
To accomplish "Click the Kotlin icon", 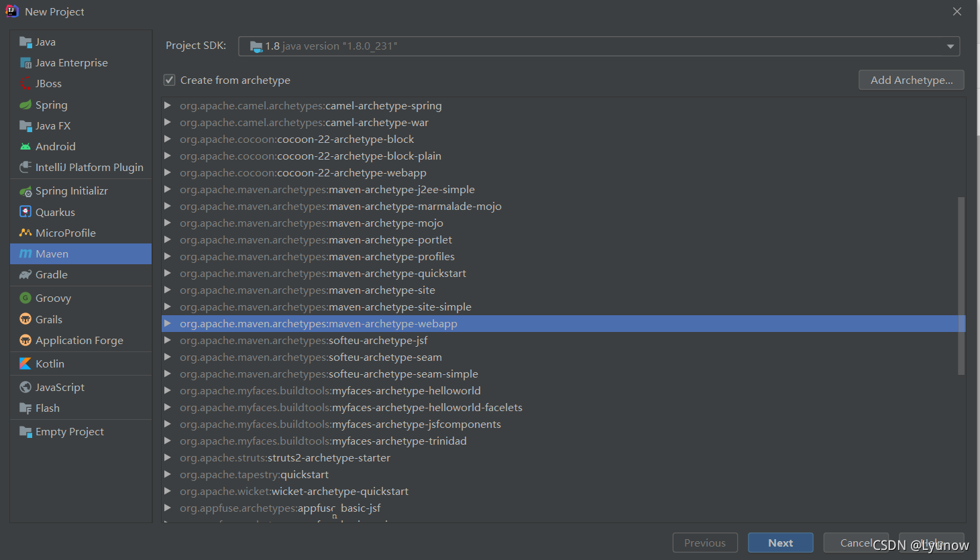I will (x=25, y=363).
